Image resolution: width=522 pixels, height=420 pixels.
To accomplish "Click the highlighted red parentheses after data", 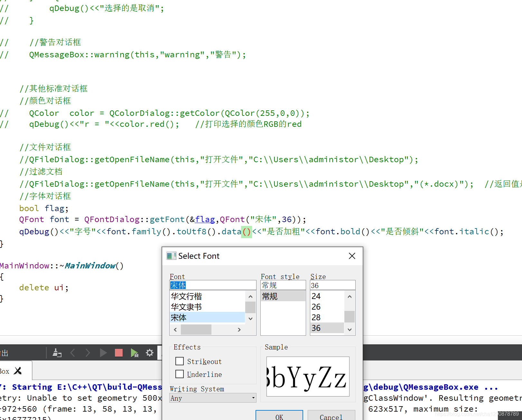I will 247,231.
